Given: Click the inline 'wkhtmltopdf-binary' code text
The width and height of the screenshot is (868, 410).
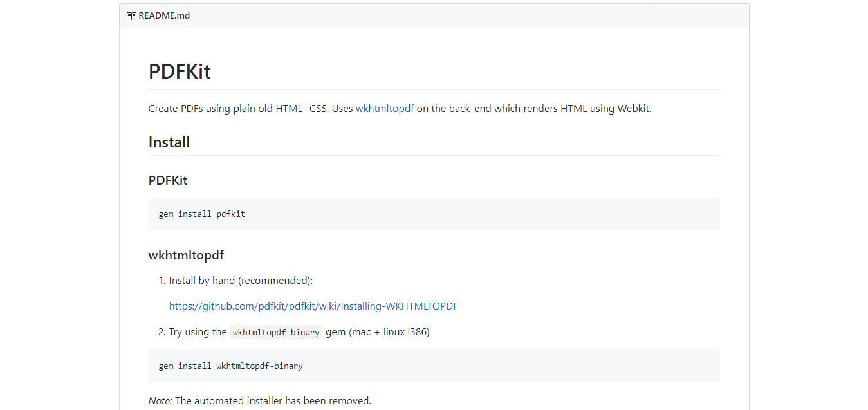Looking at the screenshot, I should [276, 332].
